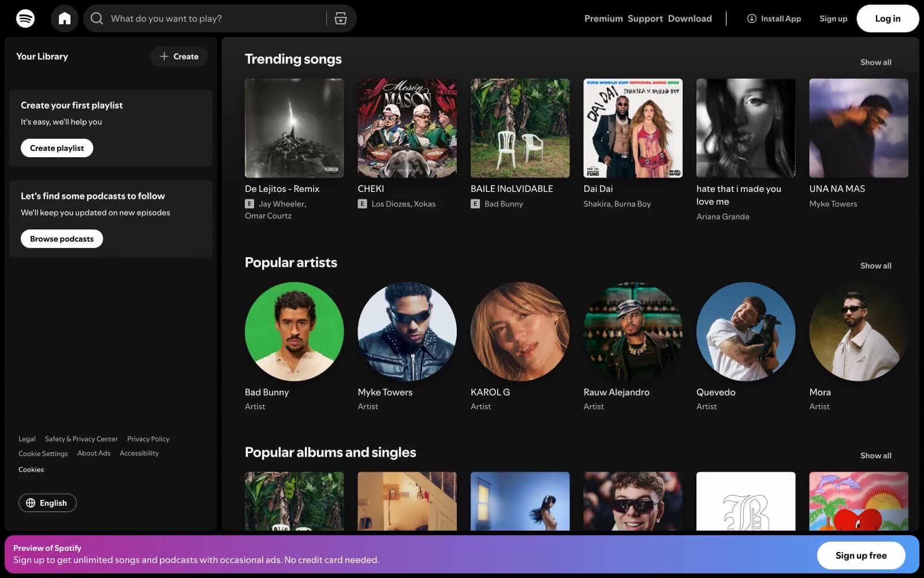924x578 pixels.
Task: Click explicit badge beside Los Diozes
Action: tap(362, 203)
